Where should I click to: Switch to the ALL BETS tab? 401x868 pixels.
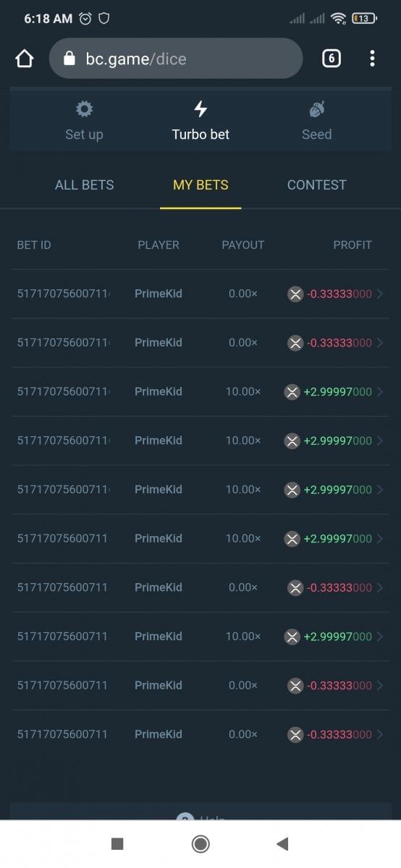click(84, 185)
